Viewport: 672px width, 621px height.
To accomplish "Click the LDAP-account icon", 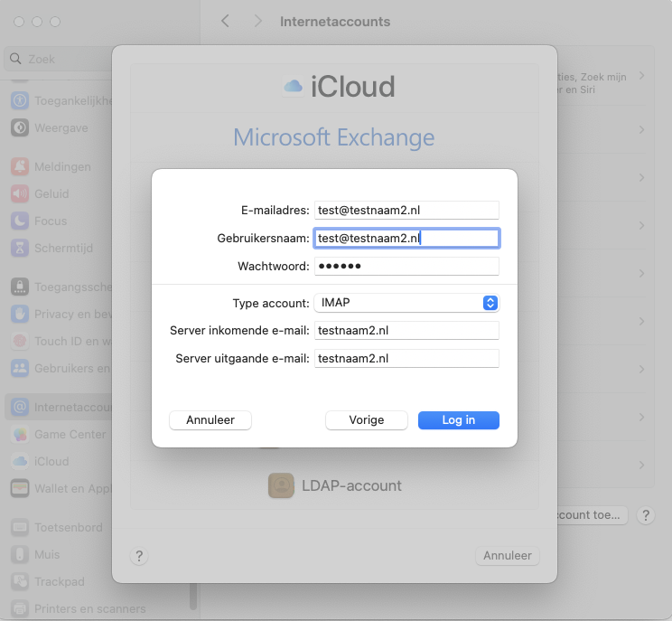I will pos(282,485).
